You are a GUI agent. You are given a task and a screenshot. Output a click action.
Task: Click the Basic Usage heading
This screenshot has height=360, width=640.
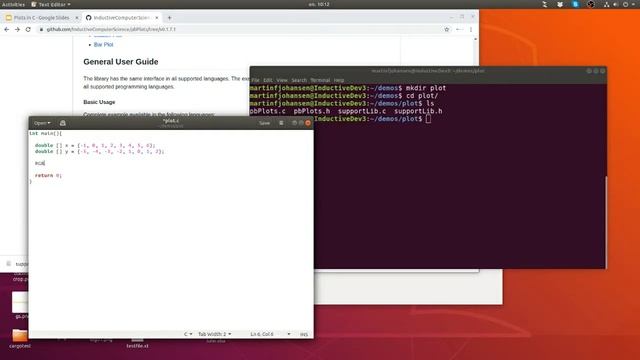[x=99, y=102]
